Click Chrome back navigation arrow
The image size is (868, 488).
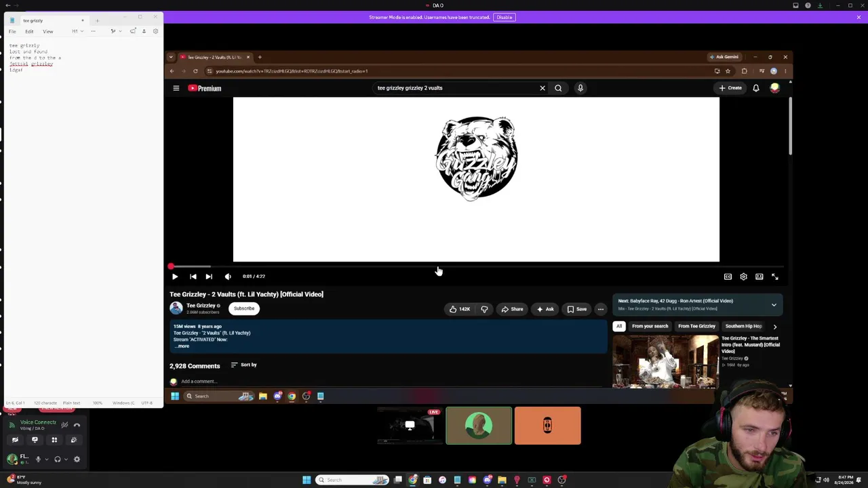pyautogui.click(x=172, y=71)
